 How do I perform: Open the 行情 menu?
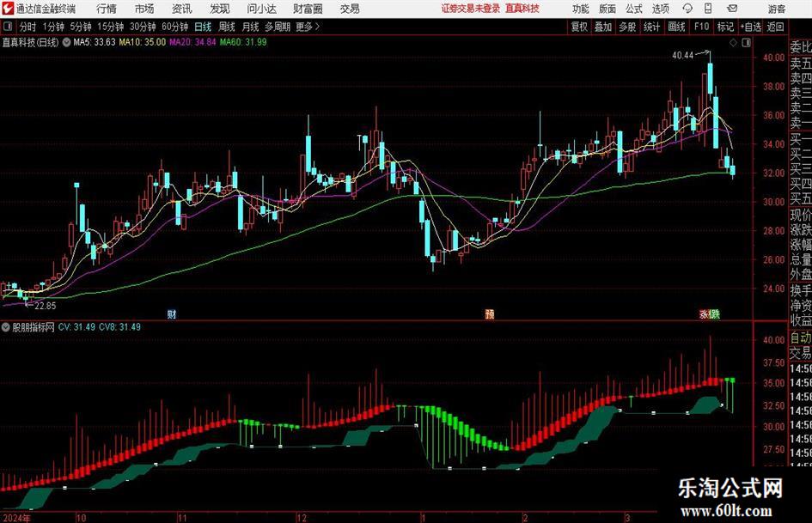[x=107, y=9]
